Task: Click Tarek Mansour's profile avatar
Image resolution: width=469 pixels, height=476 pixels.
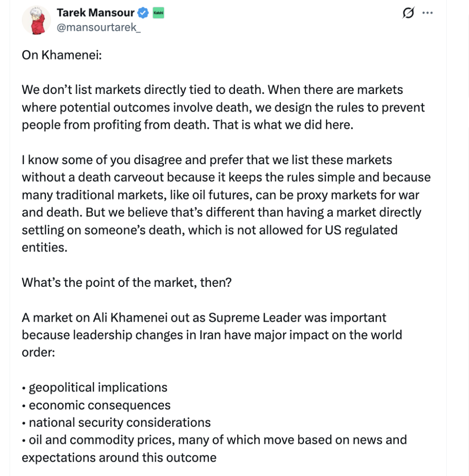Action: coord(36,20)
